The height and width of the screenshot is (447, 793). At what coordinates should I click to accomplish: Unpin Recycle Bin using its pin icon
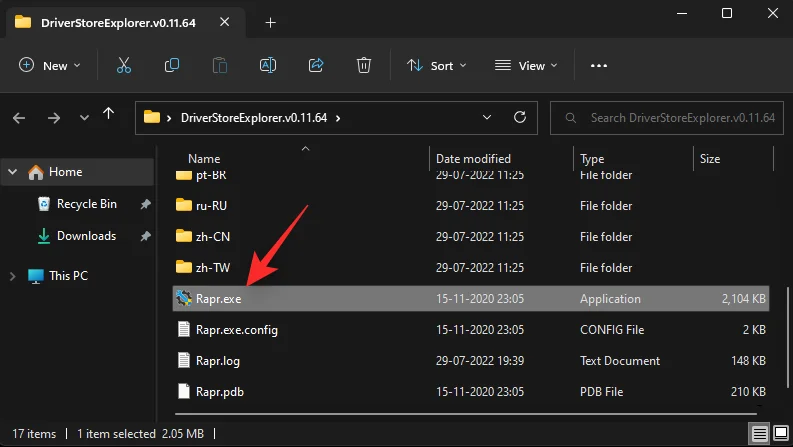[x=145, y=204]
